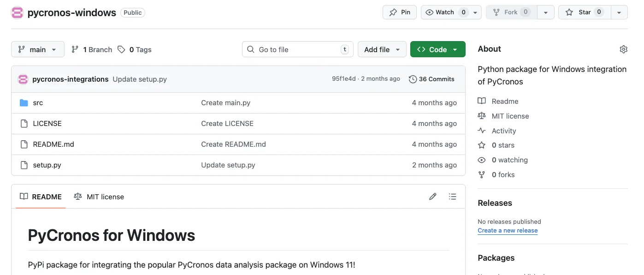The height and width of the screenshot is (275, 644).
Task: Switch to the MIT license tab
Action: 99,197
